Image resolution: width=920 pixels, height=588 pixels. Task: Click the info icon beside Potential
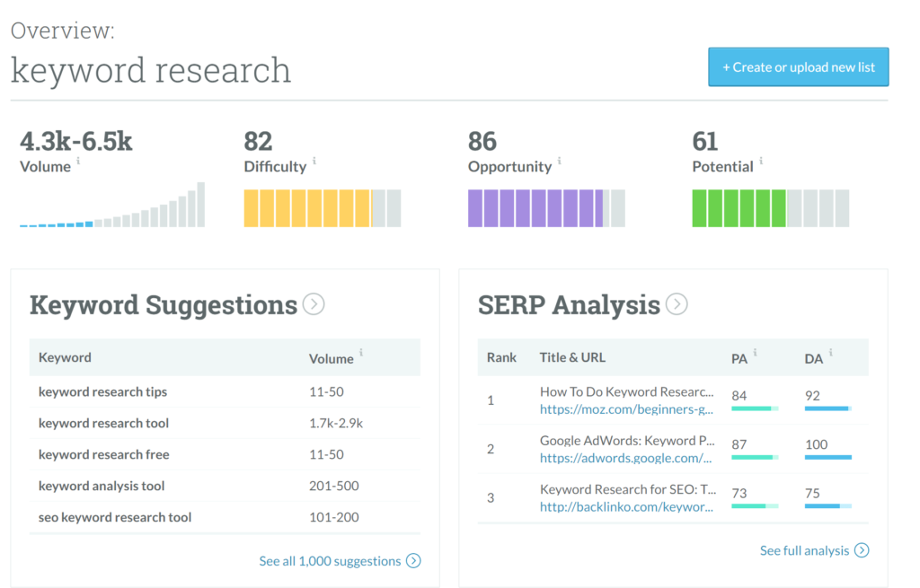click(x=761, y=161)
